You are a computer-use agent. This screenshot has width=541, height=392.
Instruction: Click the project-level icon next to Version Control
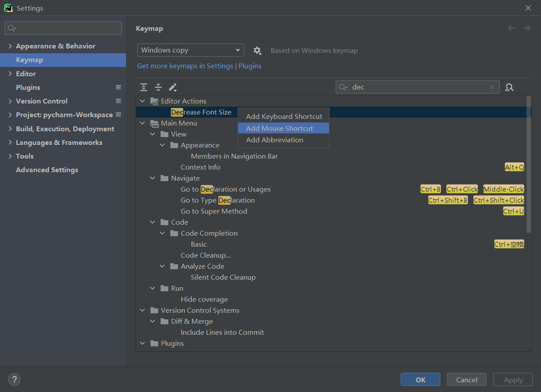click(118, 101)
